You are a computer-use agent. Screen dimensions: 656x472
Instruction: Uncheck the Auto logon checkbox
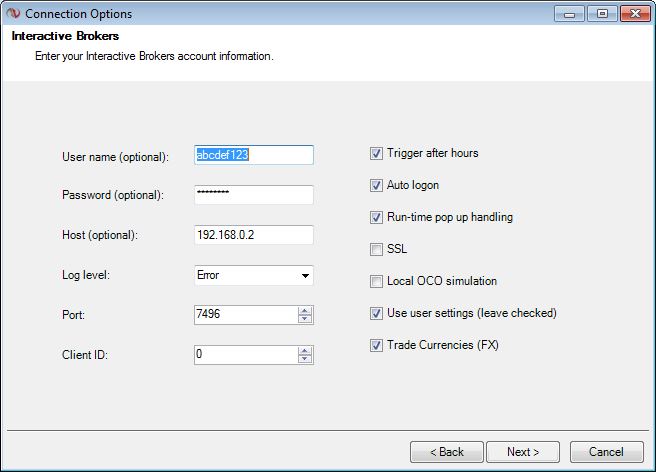pos(376,185)
